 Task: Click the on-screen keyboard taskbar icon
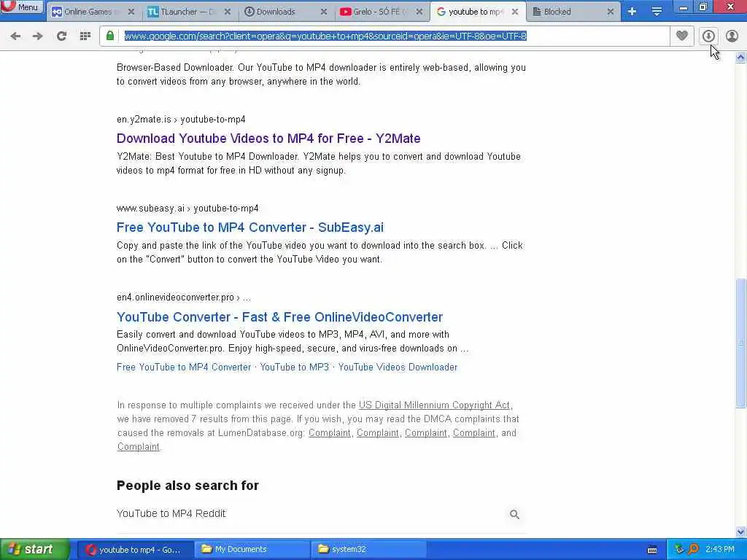pos(652,550)
